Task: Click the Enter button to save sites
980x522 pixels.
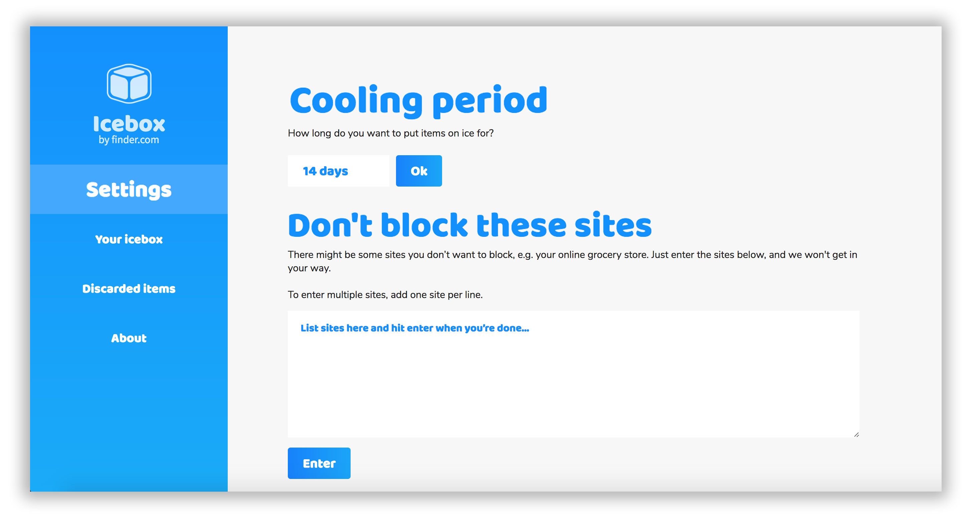Action: point(319,463)
